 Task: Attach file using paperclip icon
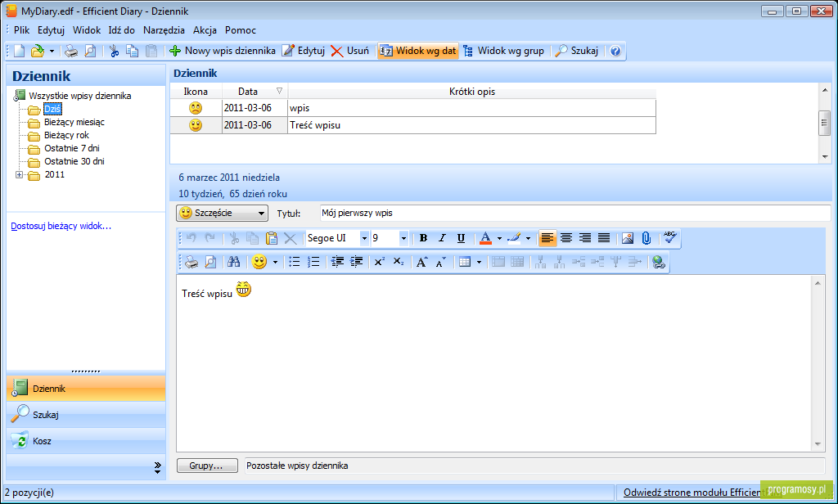click(x=647, y=238)
